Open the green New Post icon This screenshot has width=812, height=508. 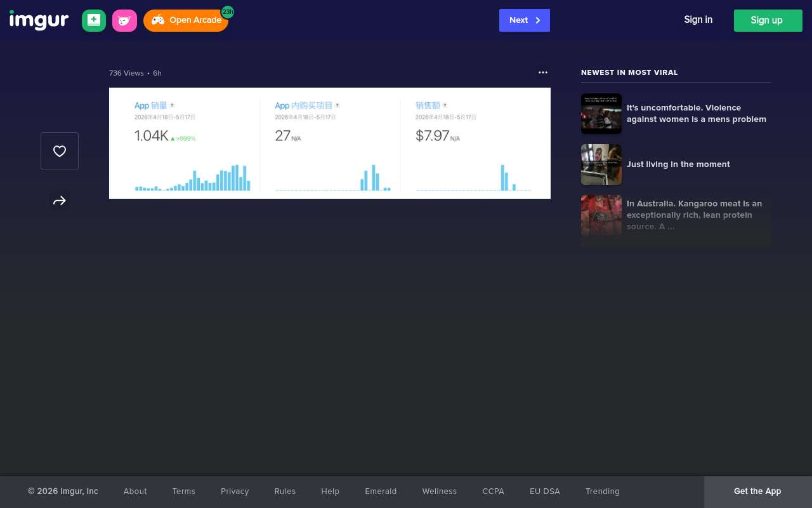coord(94,20)
